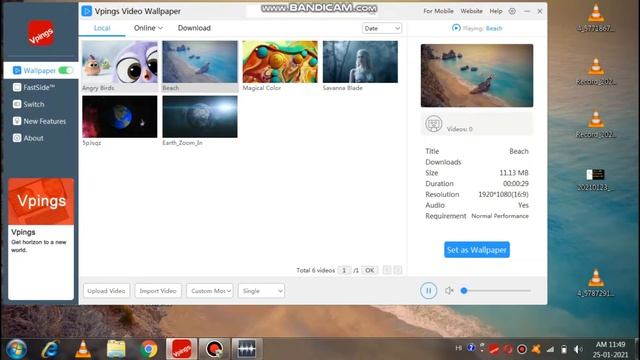
Task: Select the Beach video thumbnail in the list
Action: tap(200, 62)
